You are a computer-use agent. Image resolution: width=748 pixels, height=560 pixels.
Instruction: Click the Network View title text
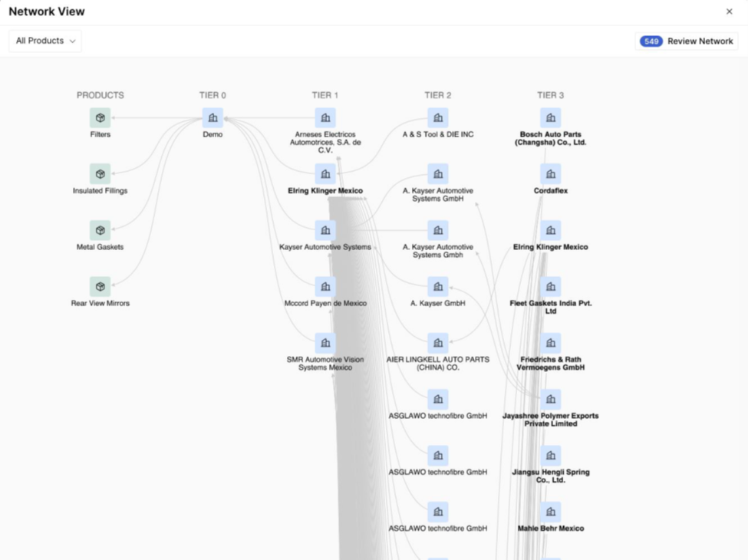(x=47, y=12)
